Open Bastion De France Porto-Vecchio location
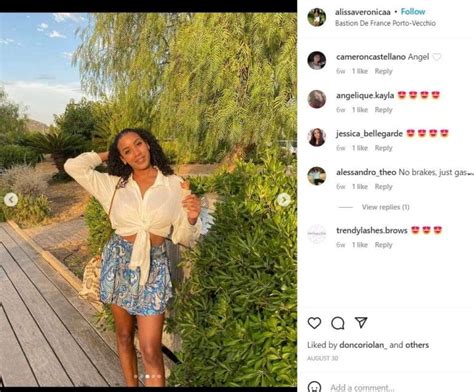The width and height of the screenshot is (474, 392). [385, 23]
